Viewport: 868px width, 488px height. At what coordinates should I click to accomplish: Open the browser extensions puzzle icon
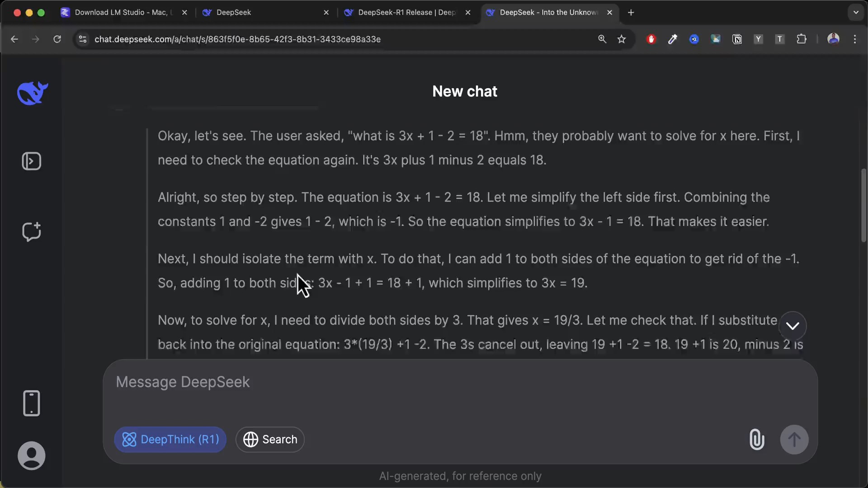click(x=802, y=39)
